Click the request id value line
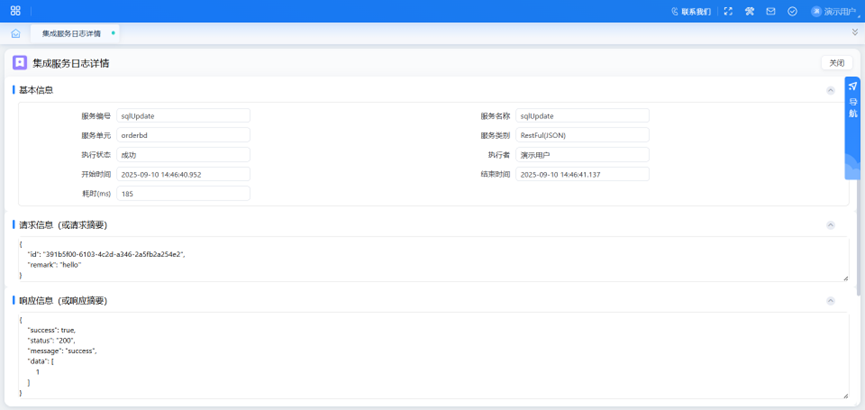Screen dimensions: 865x410 click(x=106, y=254)
